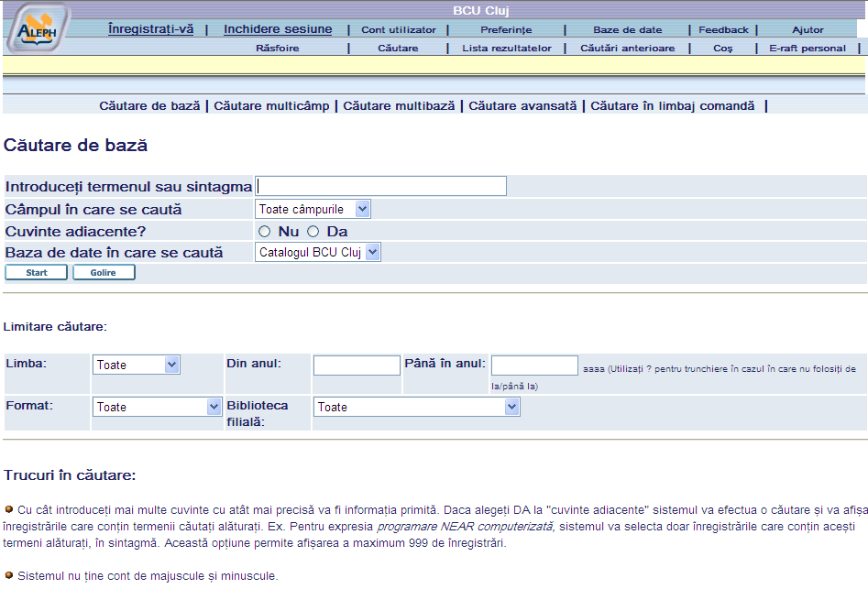Select the Nu radio button

pos(265,231)
